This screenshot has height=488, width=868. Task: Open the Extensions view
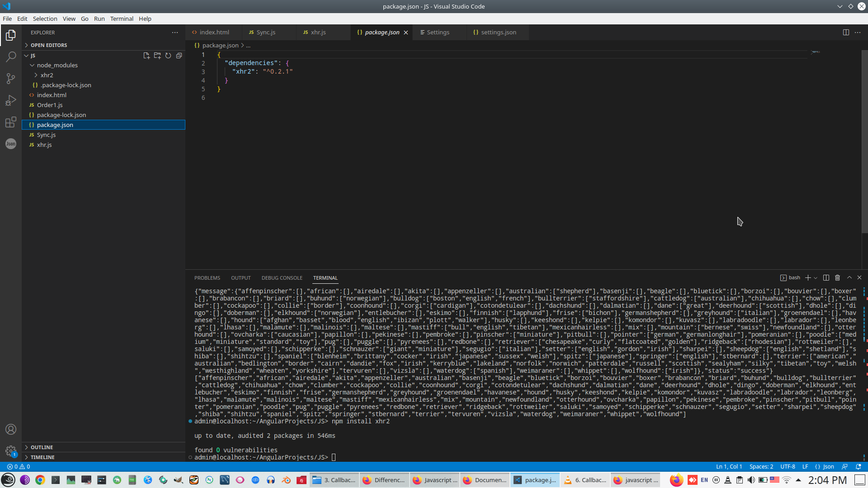11,122
